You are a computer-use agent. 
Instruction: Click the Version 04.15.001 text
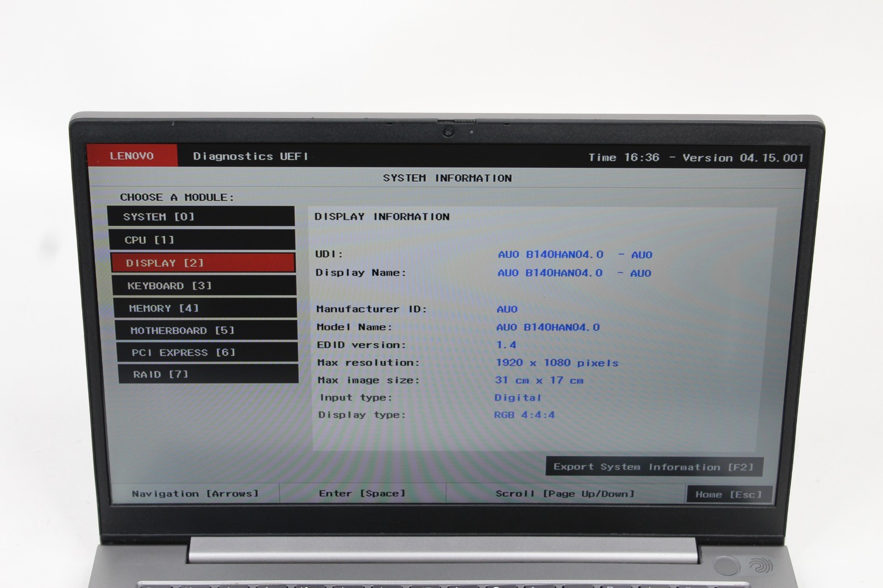pyautogui.click(x=743, y=158)
